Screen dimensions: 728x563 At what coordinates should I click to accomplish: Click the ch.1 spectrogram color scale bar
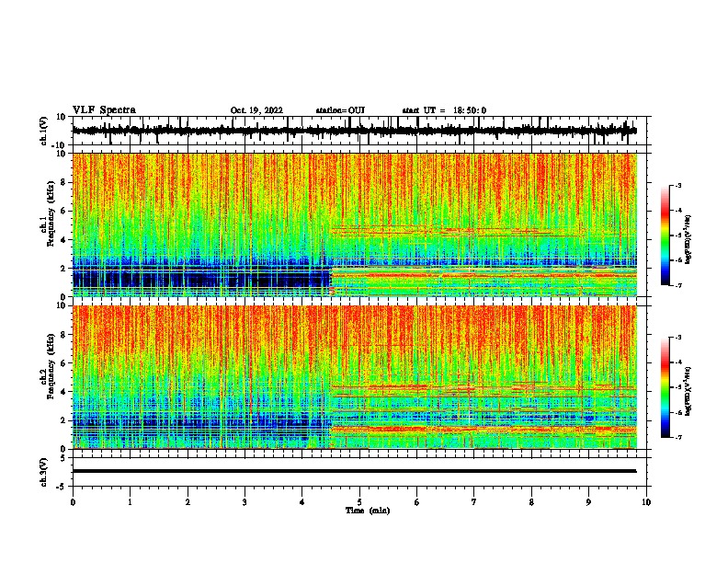pyautogui.click(x=665, y=236)
